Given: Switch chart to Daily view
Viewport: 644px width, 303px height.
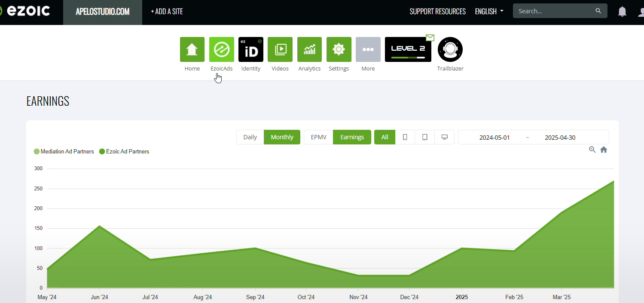Looking at the screenshot, I should [x=250, y=137].
